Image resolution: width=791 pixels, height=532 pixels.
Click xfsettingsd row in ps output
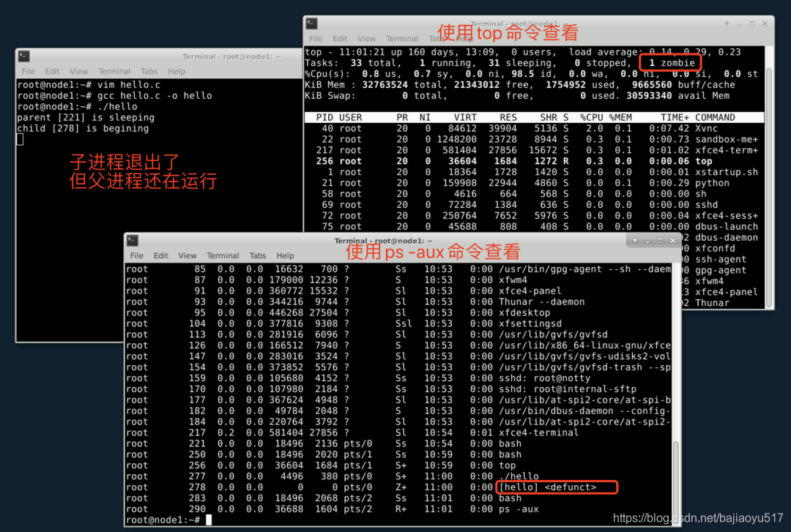pyautogui.click(x=398, y=323)
